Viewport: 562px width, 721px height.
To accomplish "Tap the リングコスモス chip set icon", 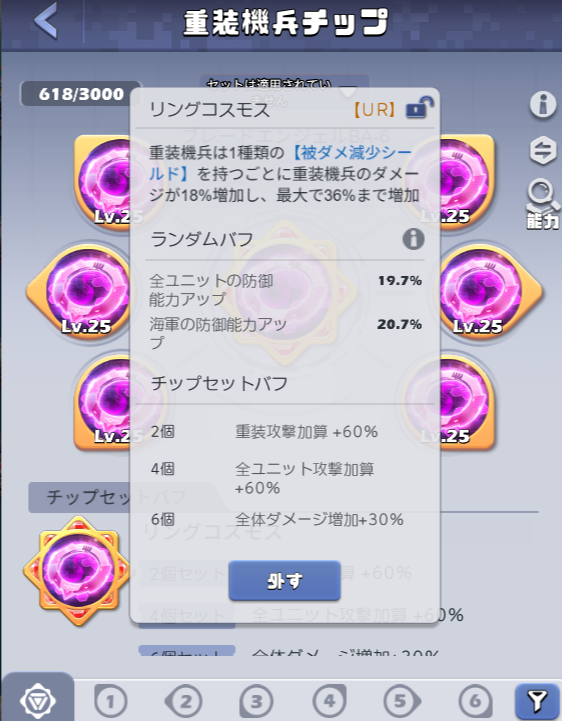I will click(x=77, y=571).
